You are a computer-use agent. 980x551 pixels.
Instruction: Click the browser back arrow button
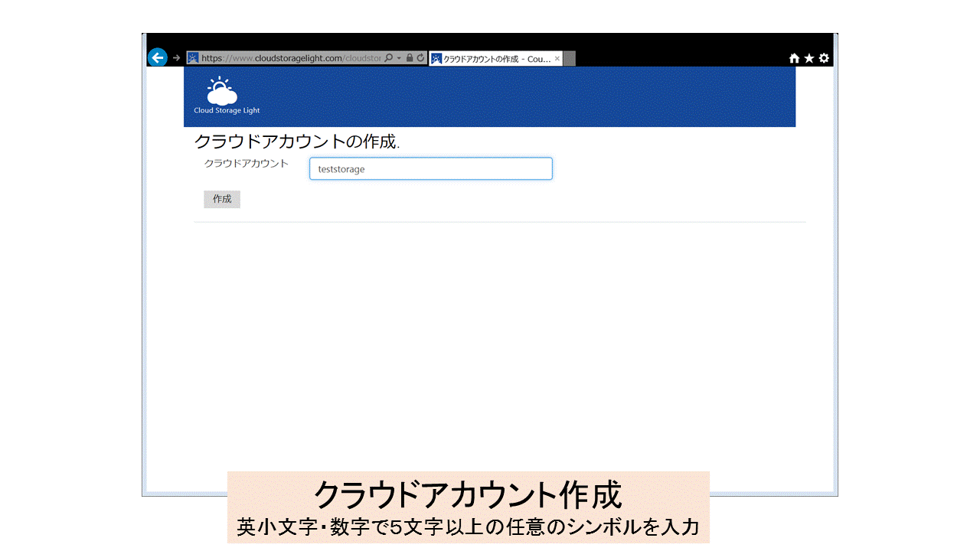pyautogui.click(x=157, y=58)
